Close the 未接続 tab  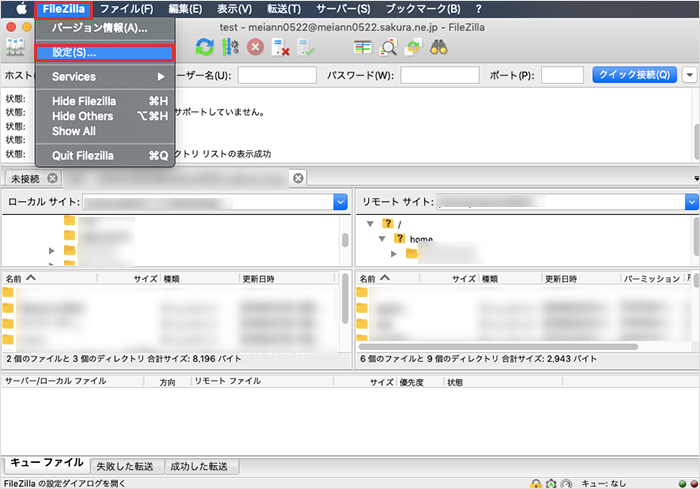click(x=52, y=178)
